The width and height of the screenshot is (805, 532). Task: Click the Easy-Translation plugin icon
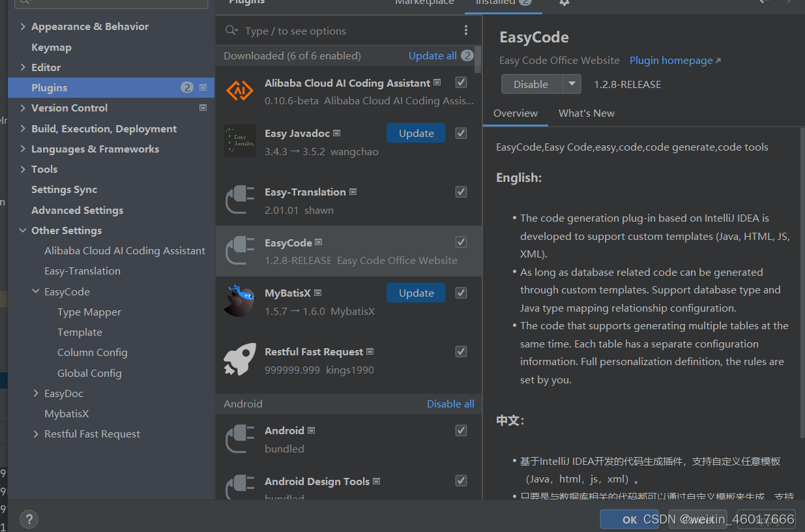pyautogui.click(x=239, y=199)
